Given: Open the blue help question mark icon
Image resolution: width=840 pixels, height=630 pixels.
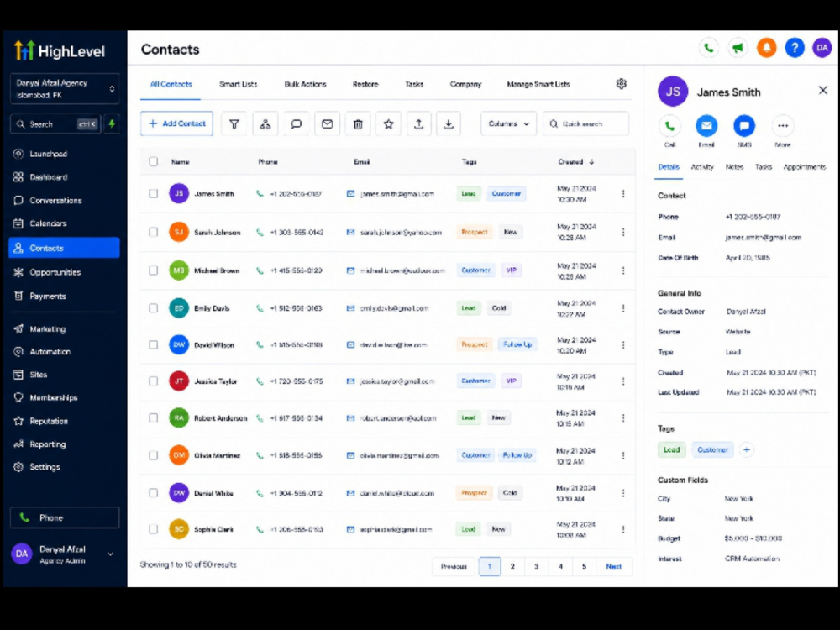Looking at the screenshot, I should (795, 48).
